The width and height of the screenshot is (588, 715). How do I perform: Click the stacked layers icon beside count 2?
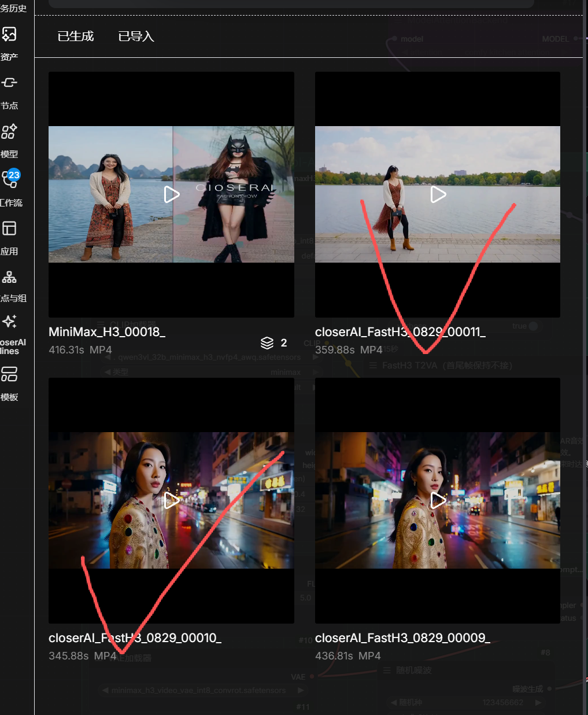267,343
